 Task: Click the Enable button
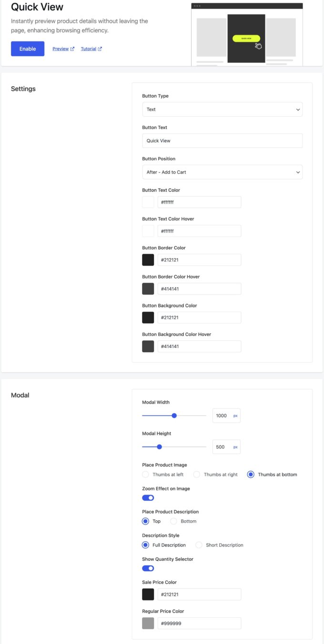click(28, 49)
